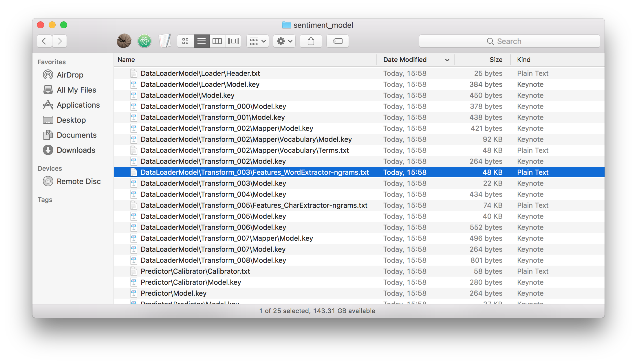Switch to column view
637x364 pixels.
click(217, 41)
